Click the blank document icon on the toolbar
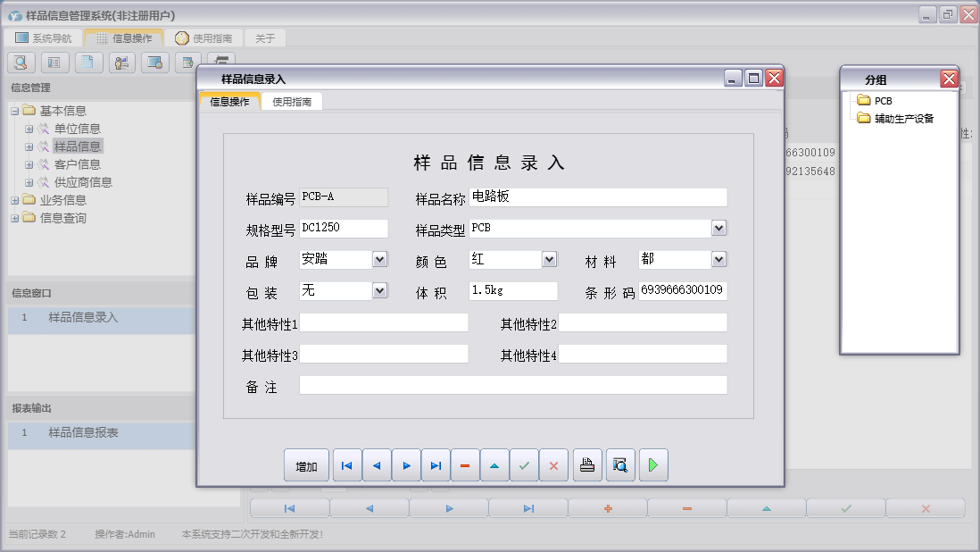980x552 pixels. (87, 63)
